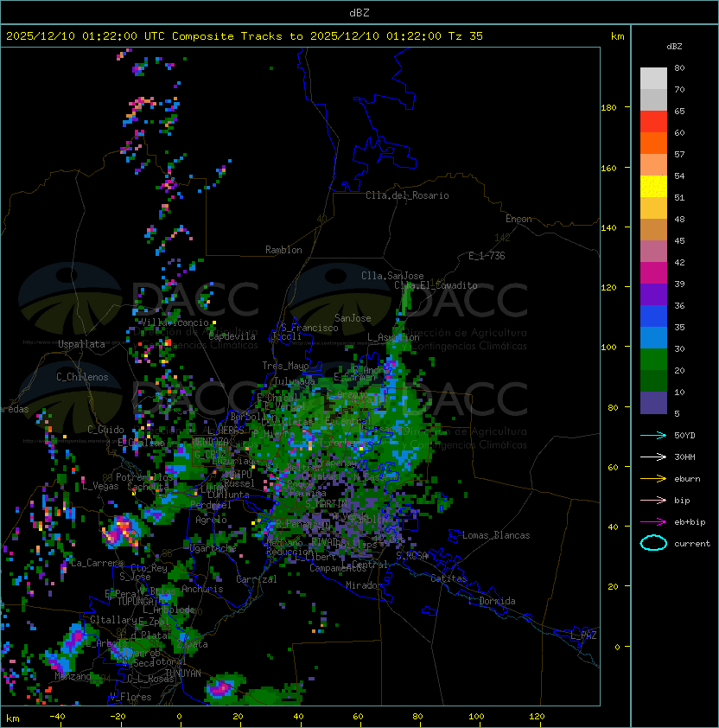The image size is (719, 728).
Task: Click the 'Tres_Mayo' map label
Action: (x=285, y=366)
